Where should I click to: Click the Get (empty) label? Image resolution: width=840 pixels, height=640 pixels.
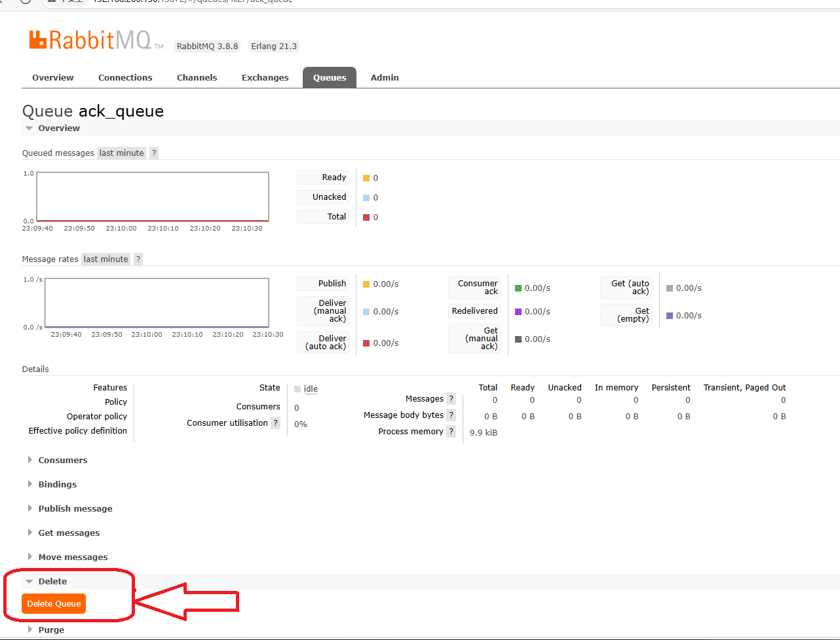click(626, 315)
